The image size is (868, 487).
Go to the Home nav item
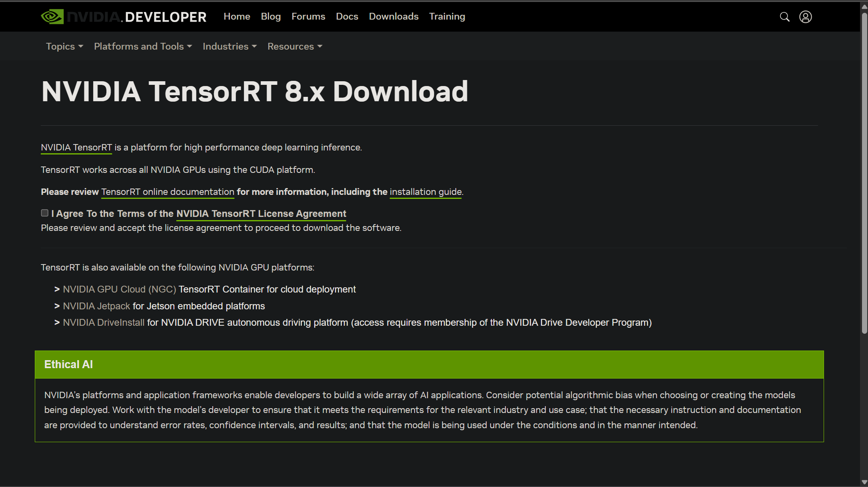tap(237, 16)
